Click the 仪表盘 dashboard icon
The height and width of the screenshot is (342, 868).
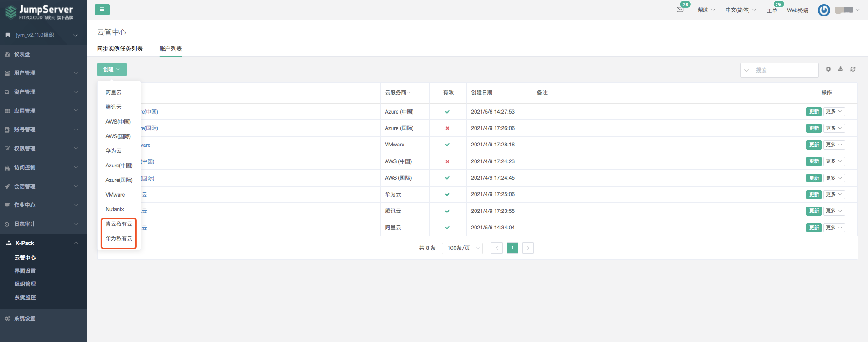[7, 54]
